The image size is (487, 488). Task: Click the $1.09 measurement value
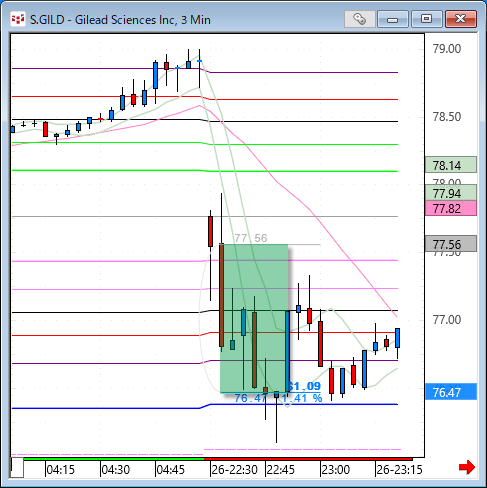[304, 386]
